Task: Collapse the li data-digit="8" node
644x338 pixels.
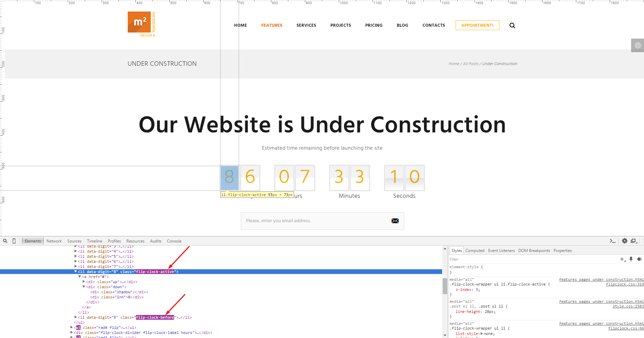Action: (76, 272)
